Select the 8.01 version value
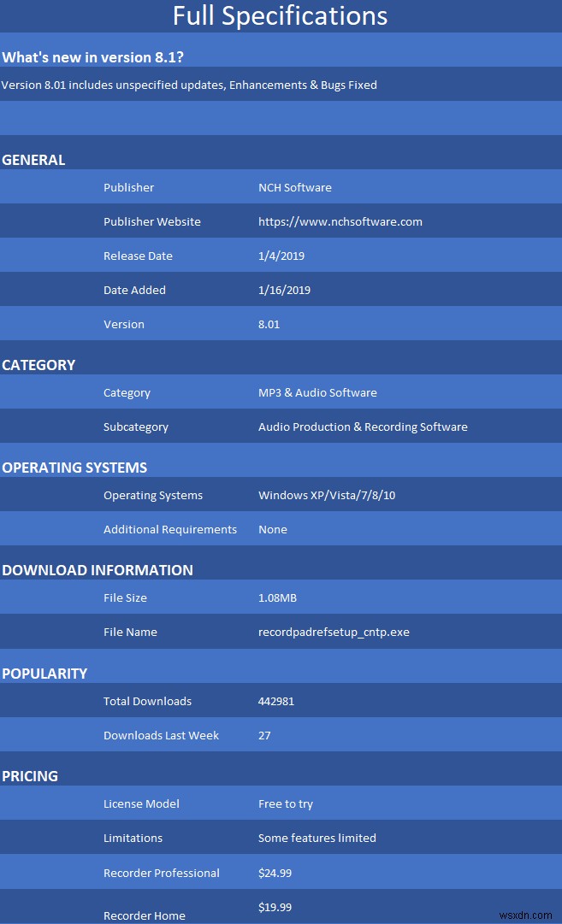Image resolution: width=562 pixels, height=924 pixels. coord(269,324)
